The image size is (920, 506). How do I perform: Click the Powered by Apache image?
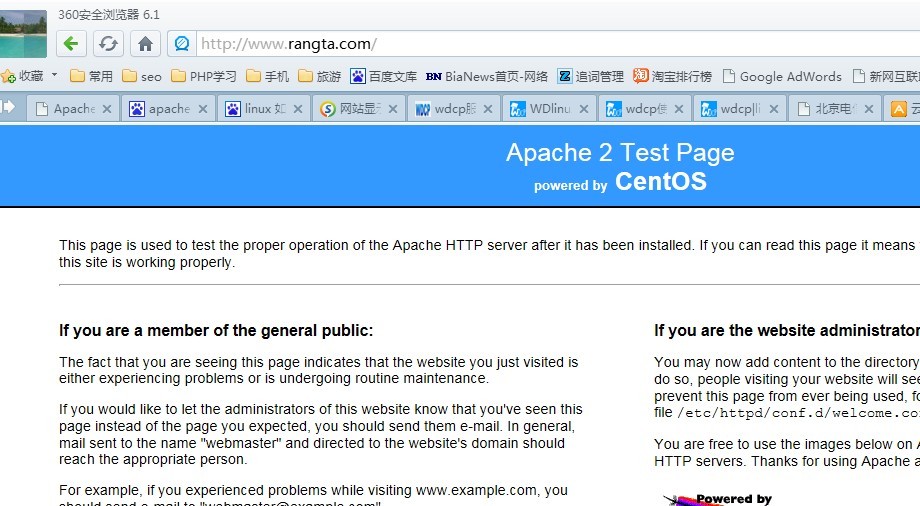(x=719, y=500)
